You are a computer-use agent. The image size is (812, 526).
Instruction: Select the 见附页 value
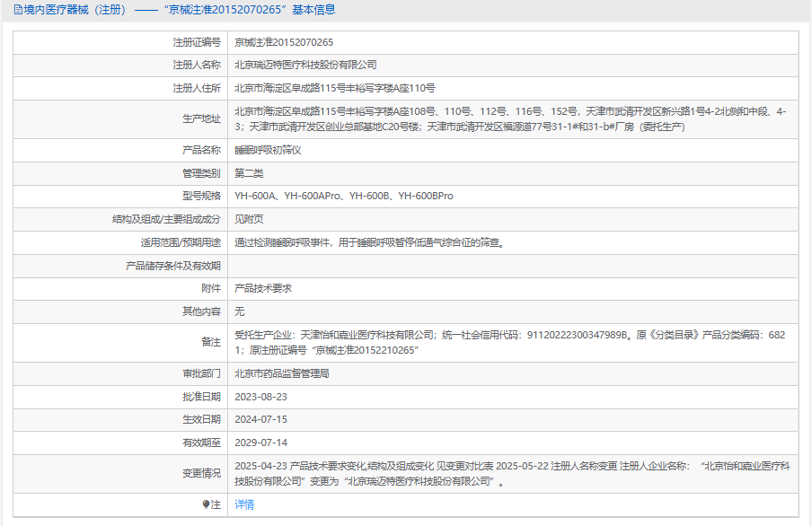249,220
